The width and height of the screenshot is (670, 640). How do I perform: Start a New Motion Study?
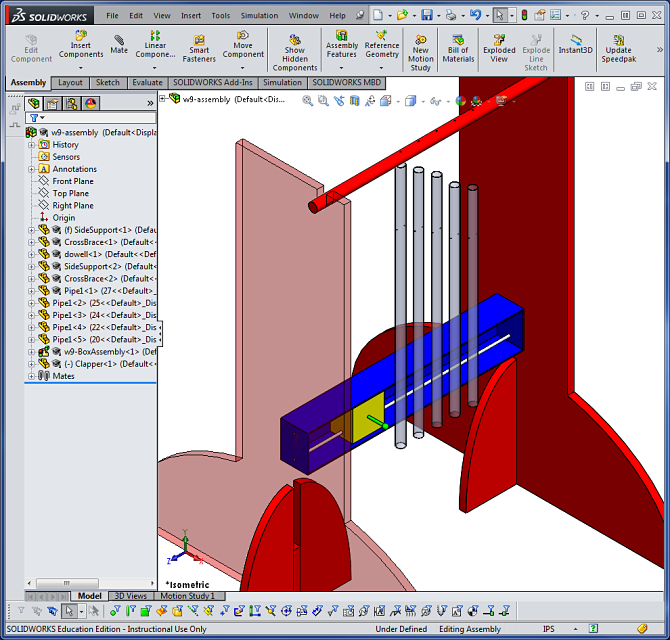(x=420, y=53)
